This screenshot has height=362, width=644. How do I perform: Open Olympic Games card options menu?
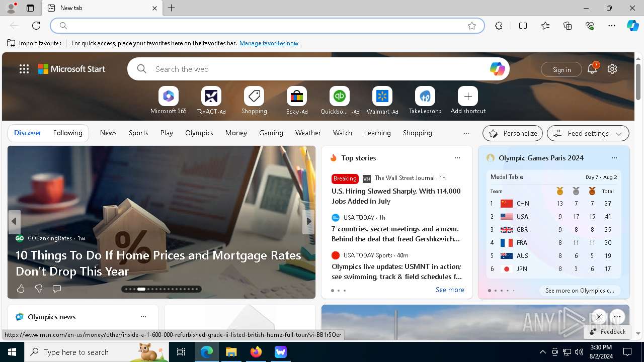pos(614,158)
